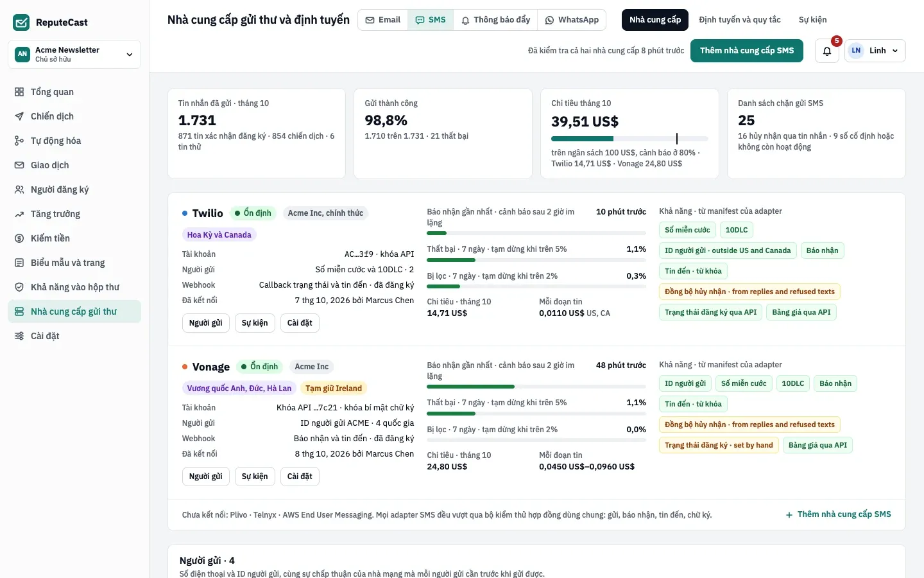Click the notifications bell icon
Screen dimensions: 924x578
point(827,51)
